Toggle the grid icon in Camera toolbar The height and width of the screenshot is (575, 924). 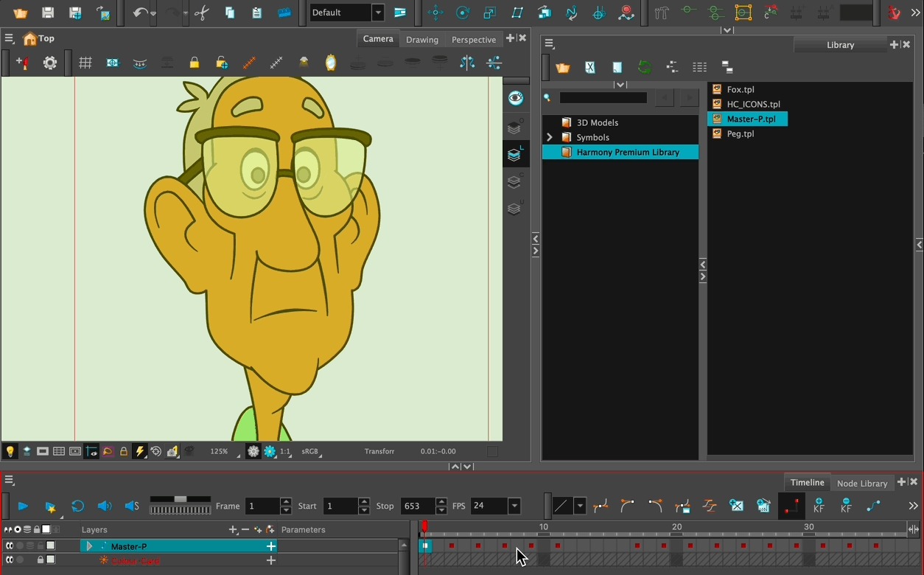(85, 63)
